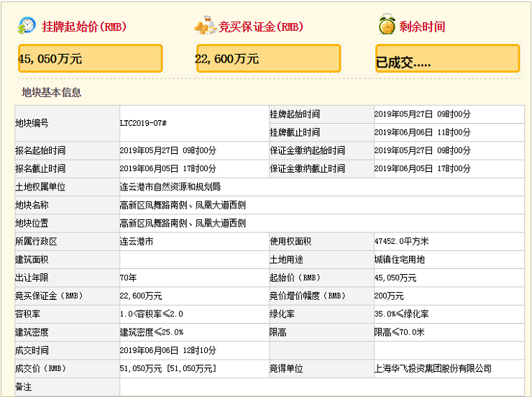Click the blue clock icon beside 挂牌起始价
This screenshot has width=532, height=397.
27,26
